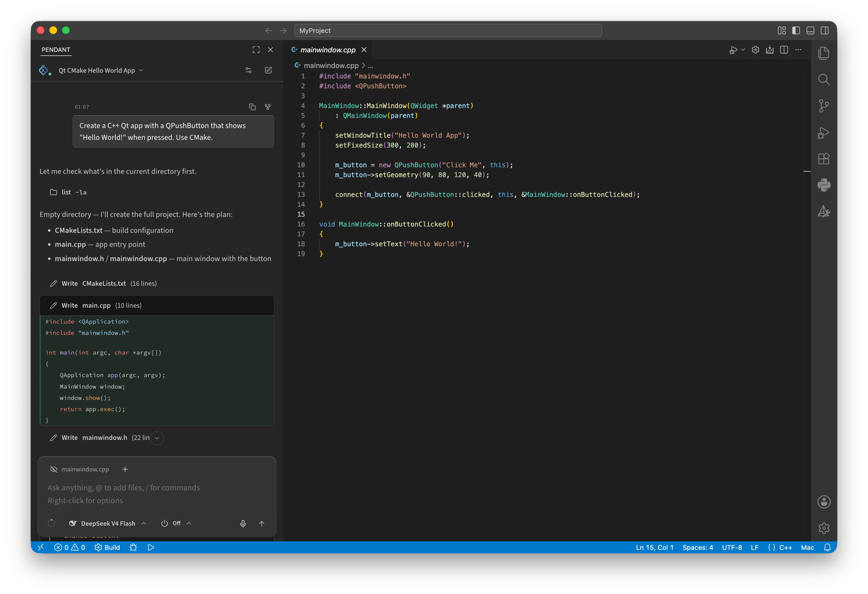Toggle the mainwindow.cpp context visibility
The image size is (868, 594).
pyautogui.click(x=54, y=469)
